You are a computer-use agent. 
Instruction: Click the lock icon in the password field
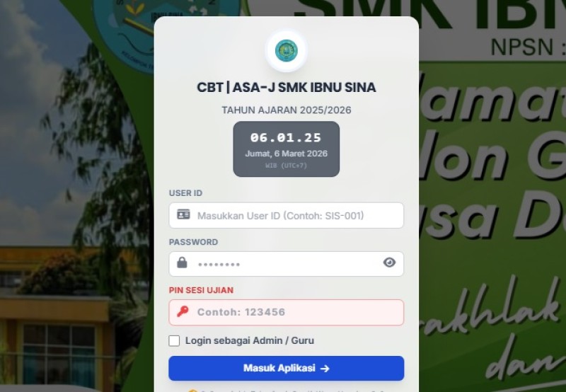click(182, 263)
